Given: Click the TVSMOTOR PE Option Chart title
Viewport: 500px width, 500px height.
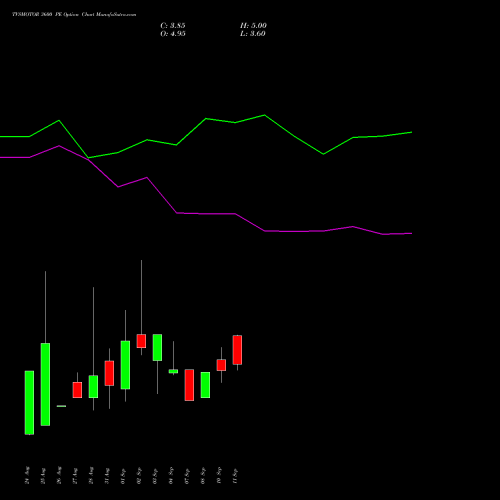Looking at the screenshot, I should click(x=74, y=14).
